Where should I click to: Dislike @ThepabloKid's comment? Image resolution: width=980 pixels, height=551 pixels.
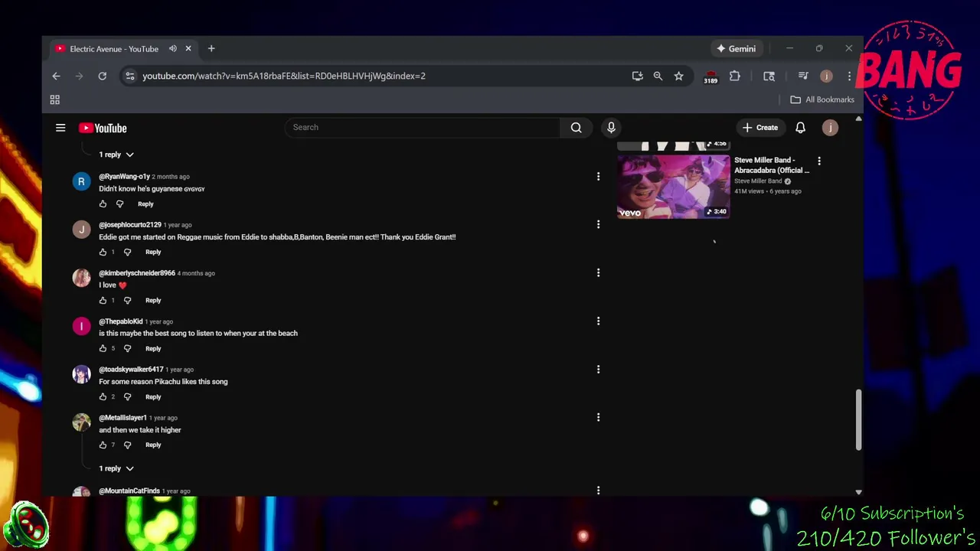click(x=127, y=348)
